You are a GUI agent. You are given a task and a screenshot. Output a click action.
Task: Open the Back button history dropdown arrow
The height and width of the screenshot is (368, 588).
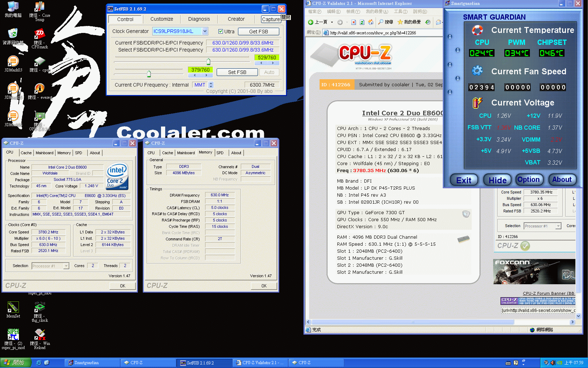click(332, 22)
